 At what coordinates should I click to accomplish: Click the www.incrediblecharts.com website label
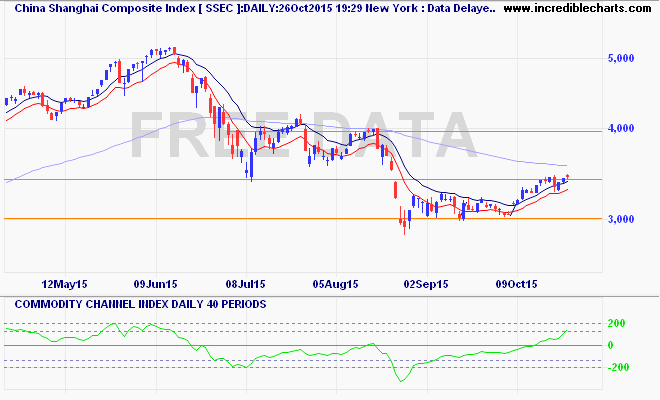click(577, 8)
